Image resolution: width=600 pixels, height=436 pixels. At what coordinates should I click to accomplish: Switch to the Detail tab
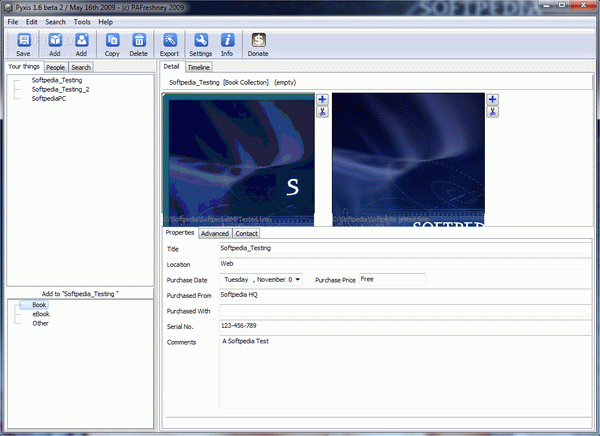pos(171,67)
